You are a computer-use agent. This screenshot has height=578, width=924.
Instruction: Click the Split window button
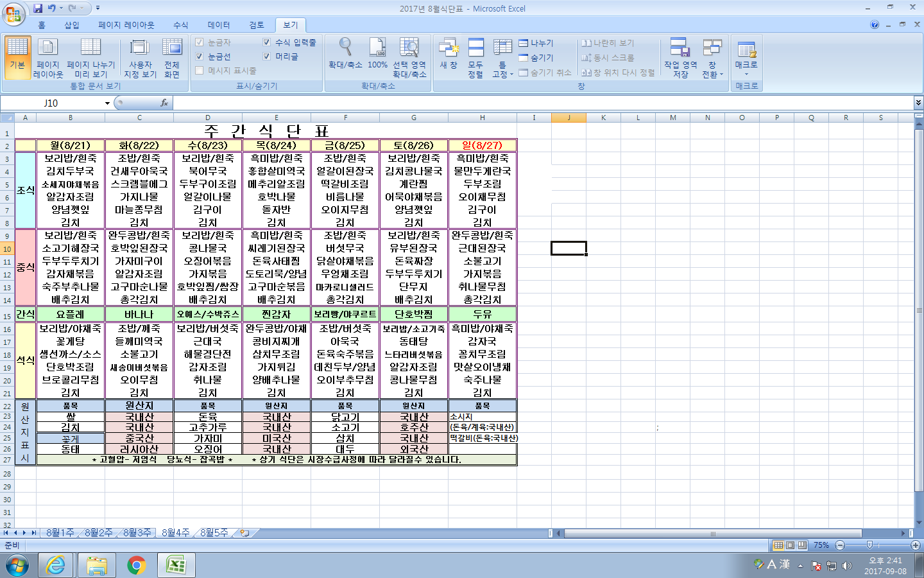tap(536, 43)
